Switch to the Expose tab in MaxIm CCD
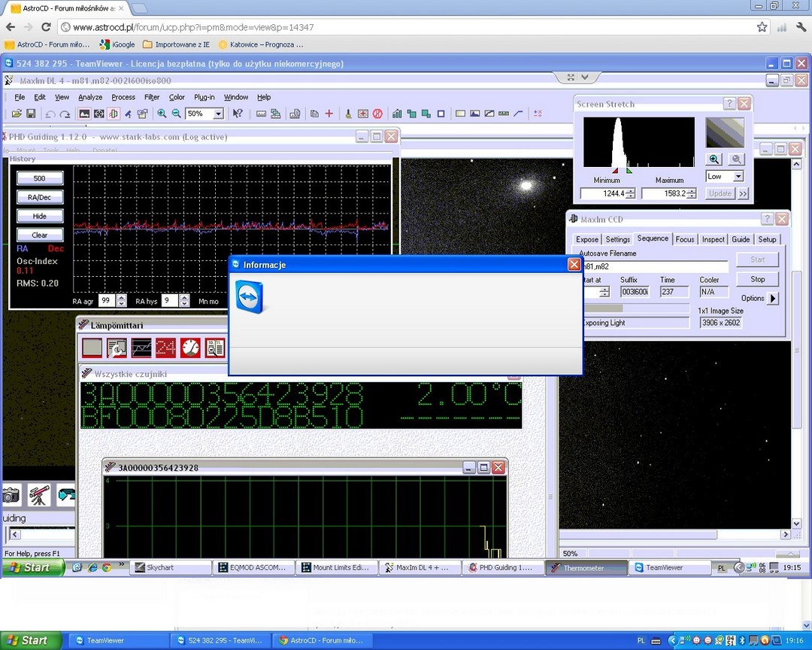 coord(586,239)
